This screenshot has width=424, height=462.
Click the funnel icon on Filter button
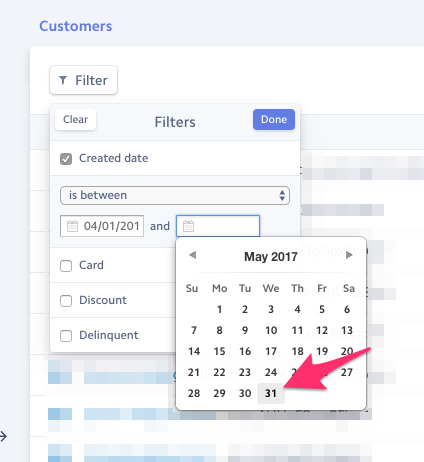tap(63, 80)
